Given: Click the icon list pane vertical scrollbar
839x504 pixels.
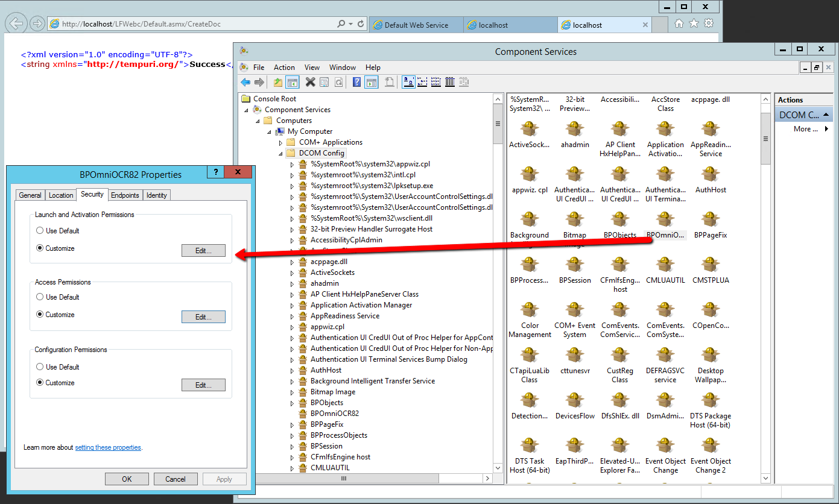Looking at the screenshot, I should [765, 288].
